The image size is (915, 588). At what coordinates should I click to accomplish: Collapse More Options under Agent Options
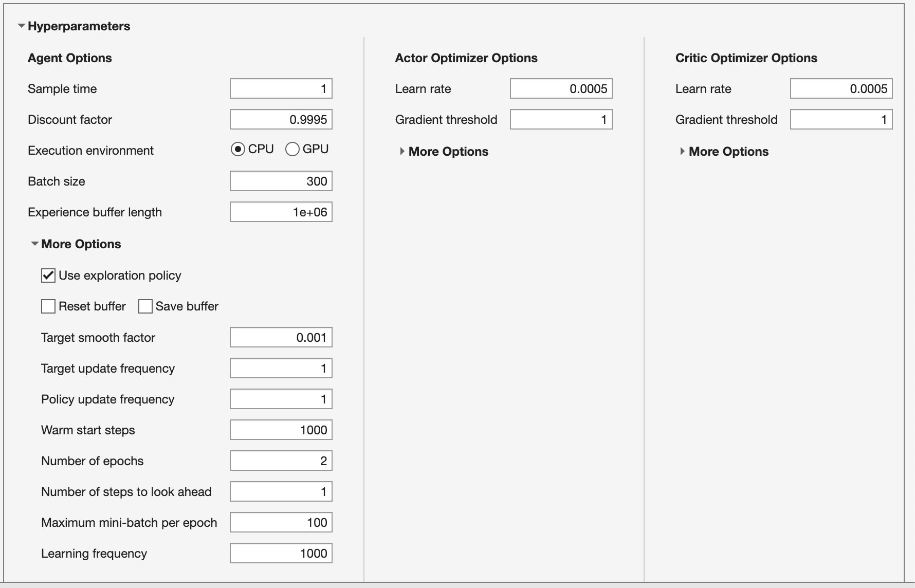tap(34, 244)
